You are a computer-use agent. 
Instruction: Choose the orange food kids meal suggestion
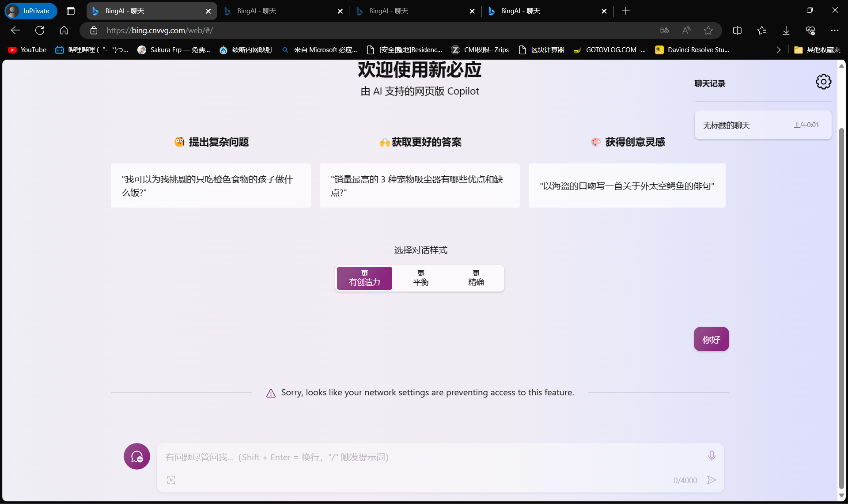point(211,186)
